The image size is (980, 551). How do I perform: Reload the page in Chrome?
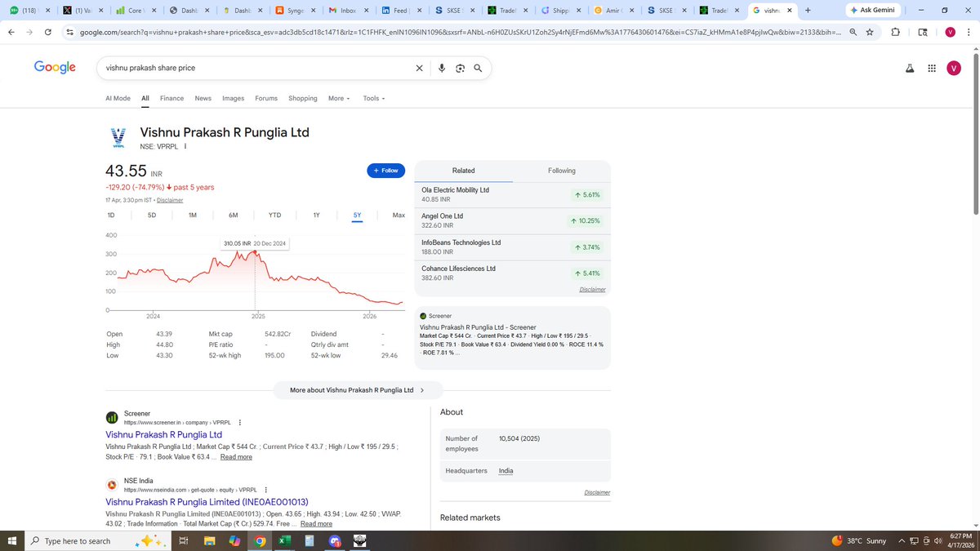pyautogui.click(x=48, y=32)
